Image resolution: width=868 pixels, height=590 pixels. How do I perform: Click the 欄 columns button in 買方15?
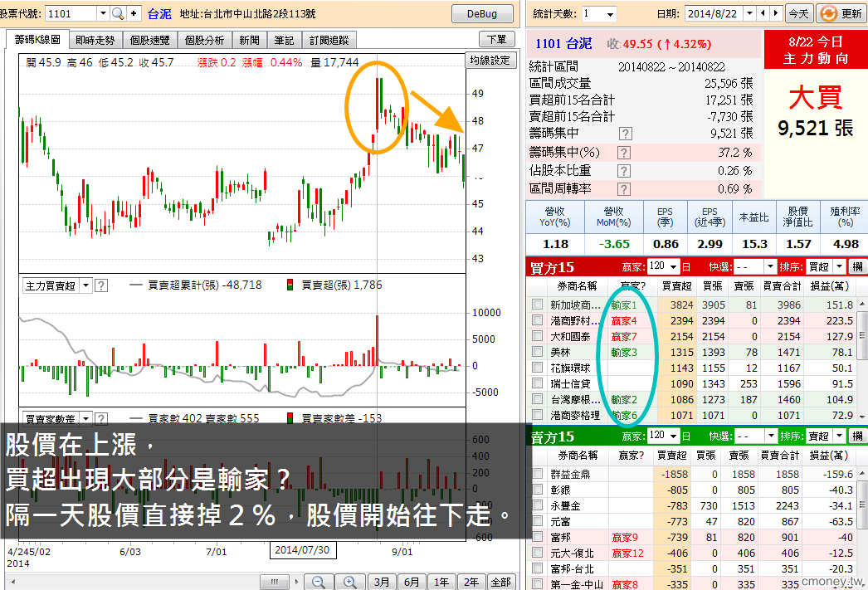857,266
